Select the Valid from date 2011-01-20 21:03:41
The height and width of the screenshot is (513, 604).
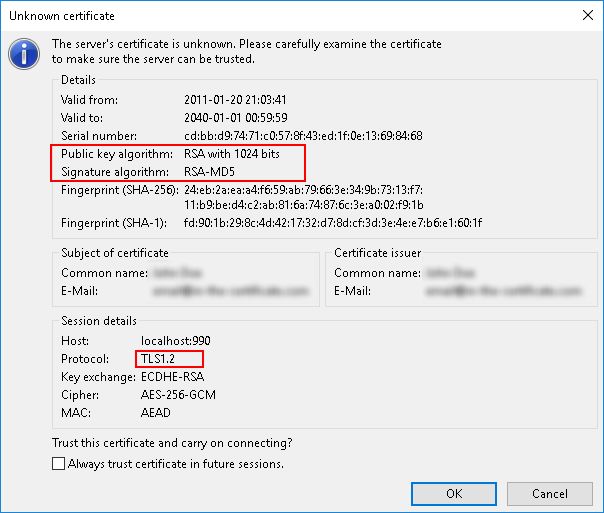[235, 100]
